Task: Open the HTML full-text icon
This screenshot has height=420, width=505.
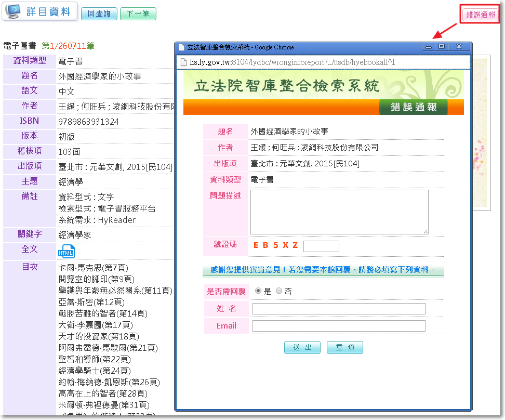Action: 66,251
